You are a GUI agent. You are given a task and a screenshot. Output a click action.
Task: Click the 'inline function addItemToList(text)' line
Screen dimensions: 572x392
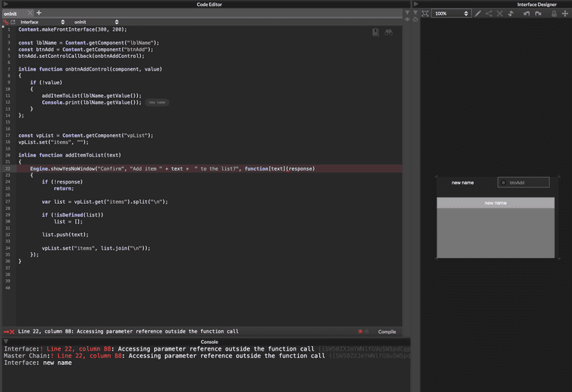click(70, 155)
